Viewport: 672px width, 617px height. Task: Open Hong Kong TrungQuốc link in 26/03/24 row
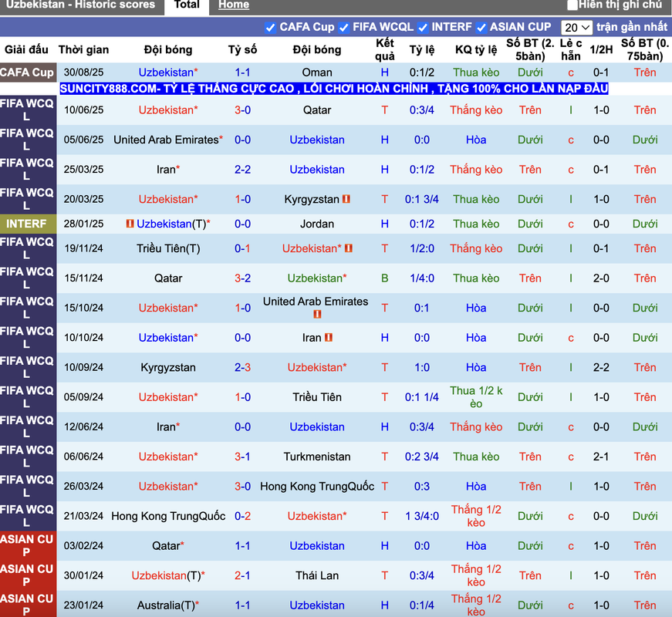317,487
